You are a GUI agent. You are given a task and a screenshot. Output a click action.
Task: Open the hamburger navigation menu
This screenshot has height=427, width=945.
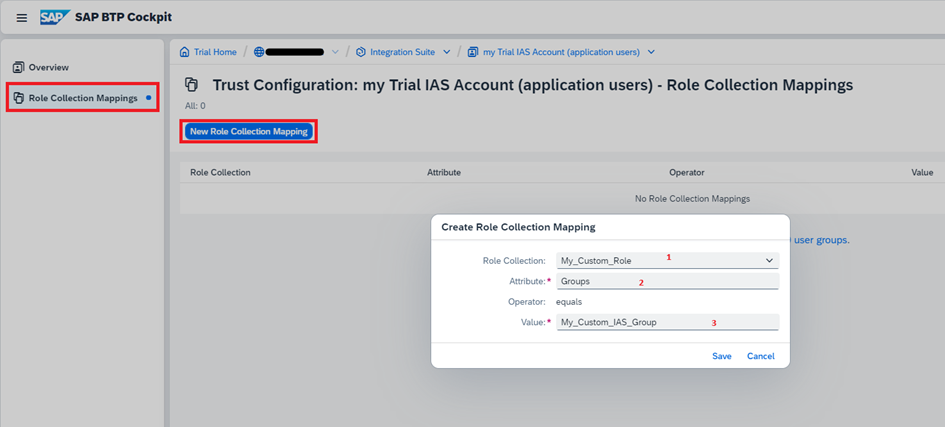click(x=22, y=17)
